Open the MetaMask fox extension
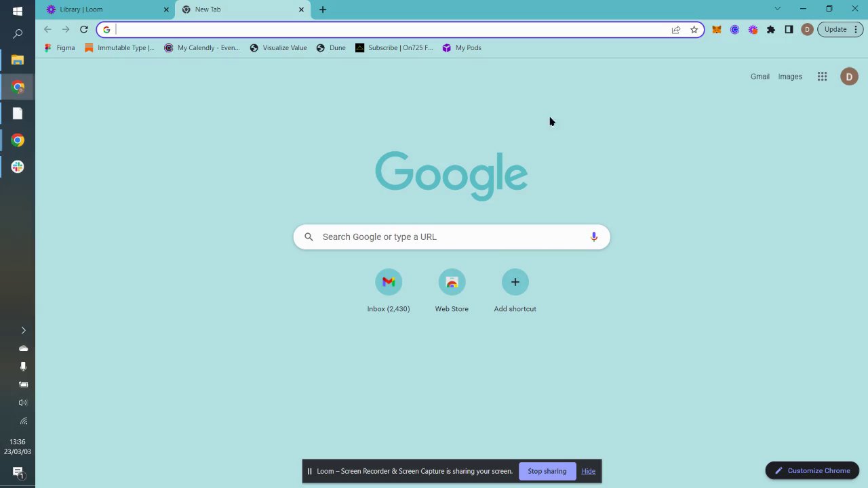 click(x=717, y=30)
